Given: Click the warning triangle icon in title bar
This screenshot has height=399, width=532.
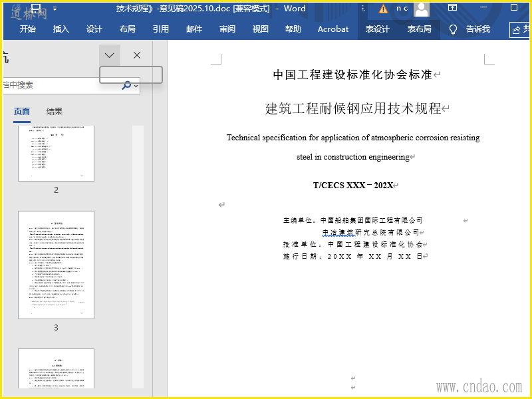Looking at the screenshot, I should pyautogui.click(x=383, y=9).
